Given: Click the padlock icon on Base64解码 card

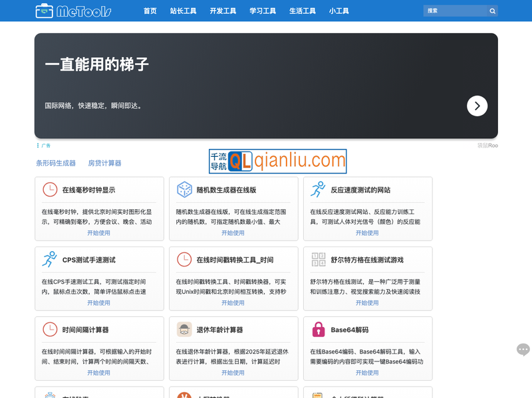Looking at the screenshot, I should 317,330.
